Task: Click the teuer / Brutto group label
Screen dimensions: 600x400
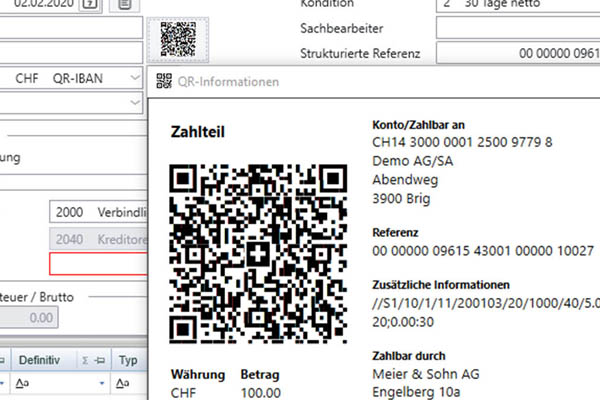Action: [37, 297]
